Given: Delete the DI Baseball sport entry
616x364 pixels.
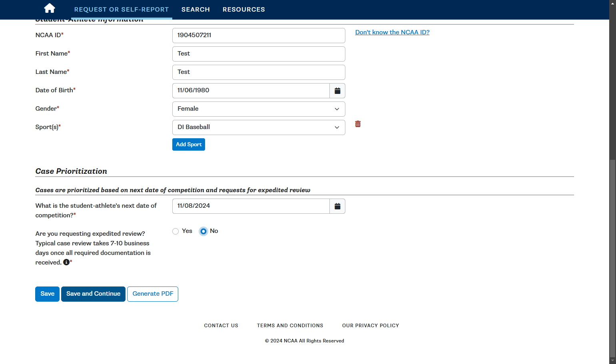Looking at the screenshot, I should (358, 124).
